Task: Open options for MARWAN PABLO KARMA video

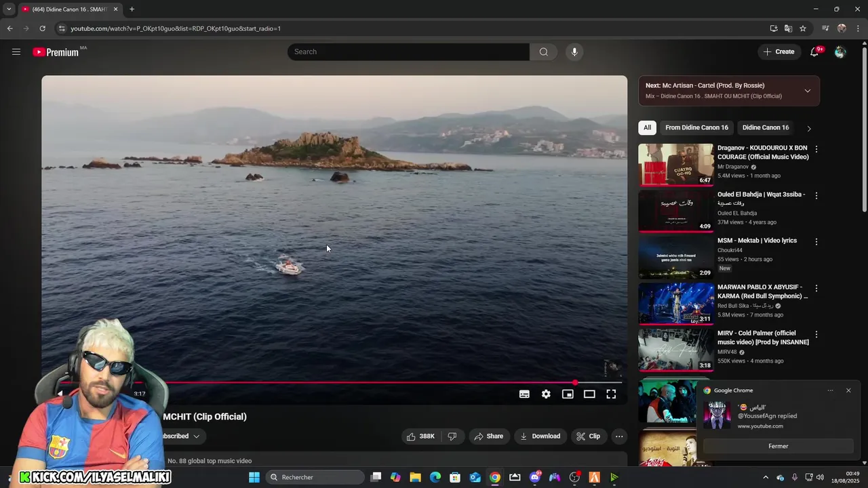Action: pos(816,289)
